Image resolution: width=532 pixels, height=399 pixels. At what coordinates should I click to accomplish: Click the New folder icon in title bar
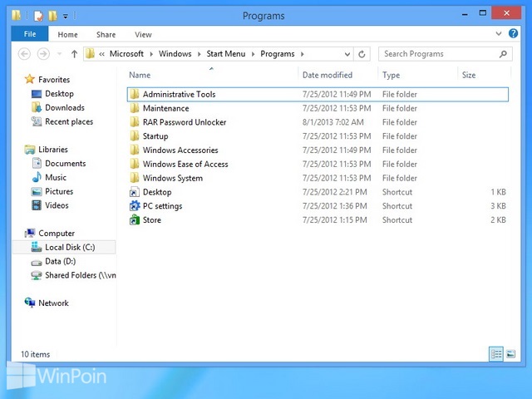52,16
